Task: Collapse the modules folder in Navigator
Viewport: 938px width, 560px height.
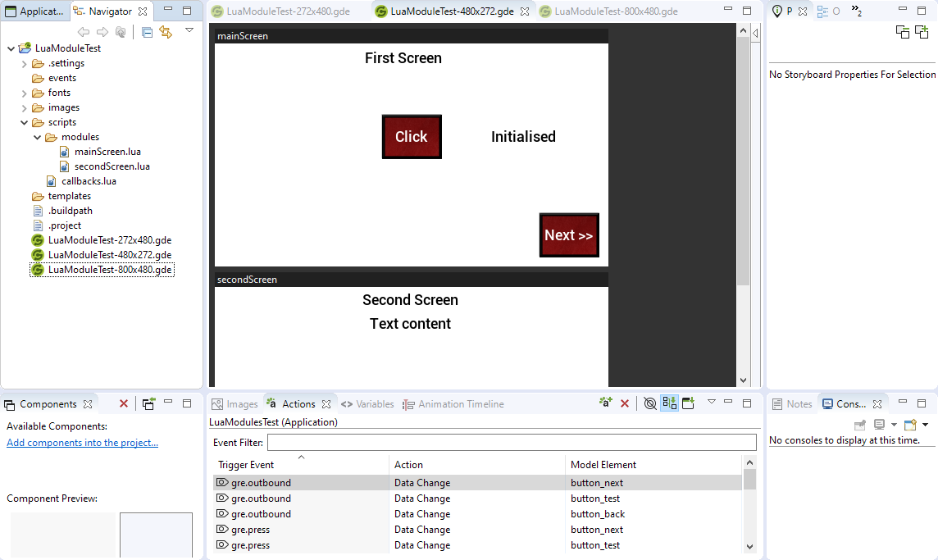Action: click(38, 137)
